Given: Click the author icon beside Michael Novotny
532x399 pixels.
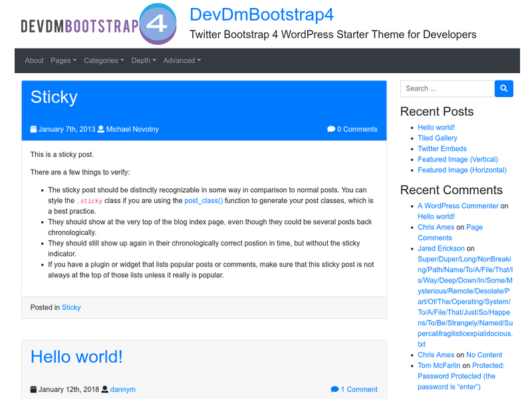Looking at the screenshot, I should click(x=100, y=130).
